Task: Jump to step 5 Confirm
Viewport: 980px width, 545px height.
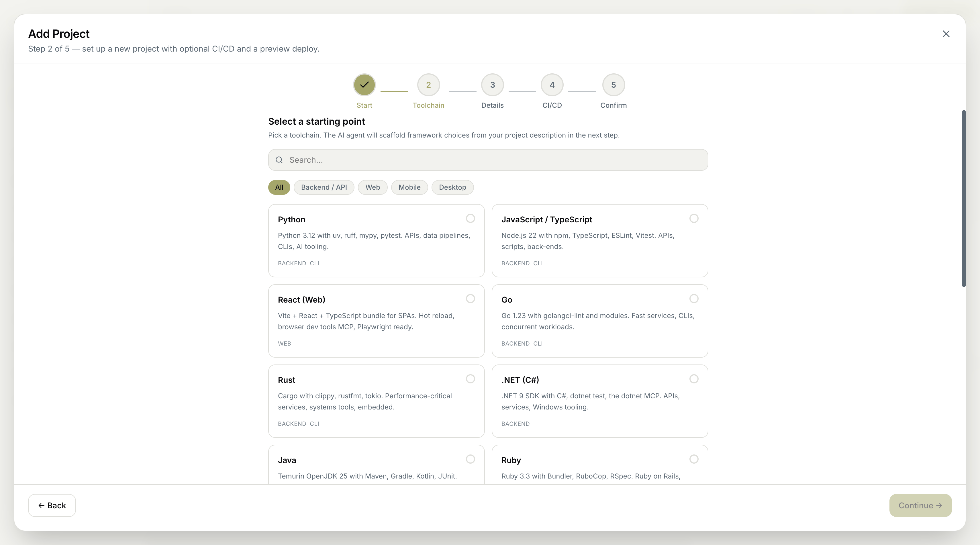Action: tap(613, 85)
